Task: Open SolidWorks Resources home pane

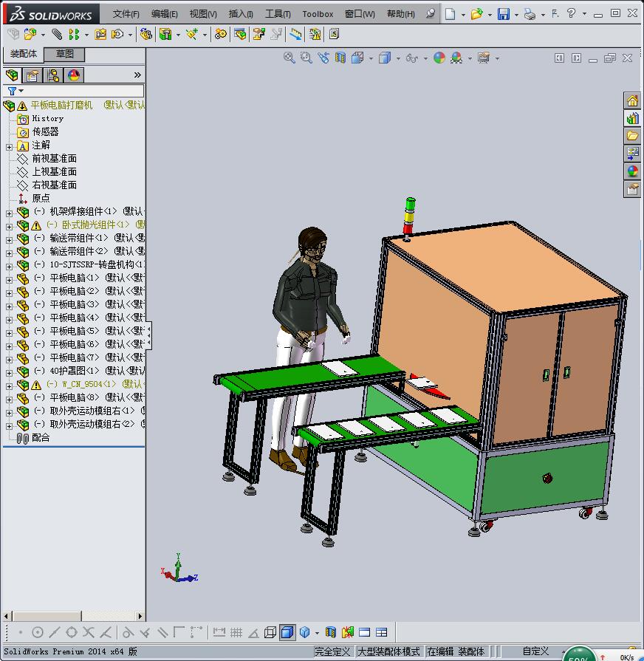Action: (x=632, y=101)
